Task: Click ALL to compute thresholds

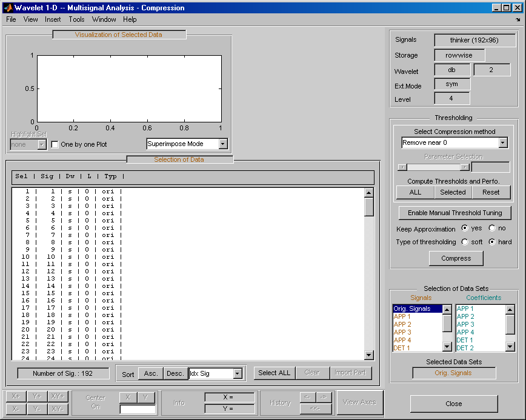Action: tap(415, 192)
